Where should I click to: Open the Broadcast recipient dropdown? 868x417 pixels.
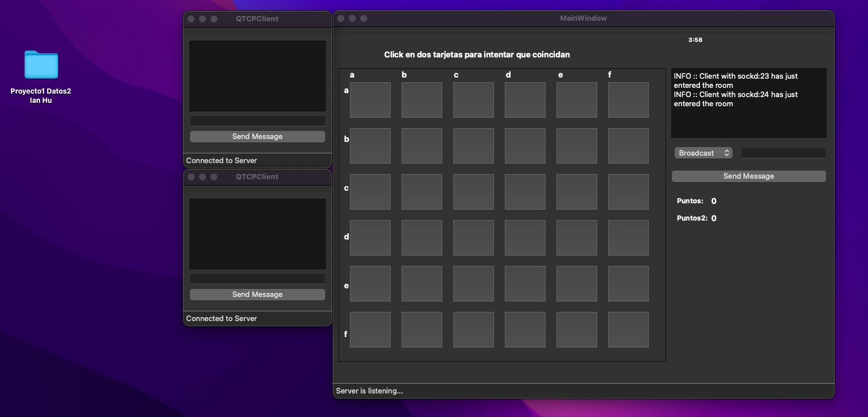(703, 153)
